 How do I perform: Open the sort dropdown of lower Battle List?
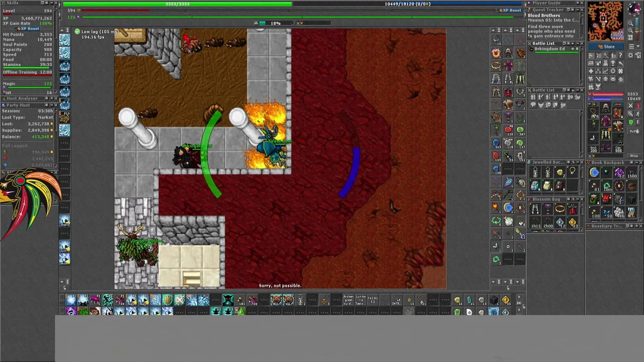click(x=573, y=90)
